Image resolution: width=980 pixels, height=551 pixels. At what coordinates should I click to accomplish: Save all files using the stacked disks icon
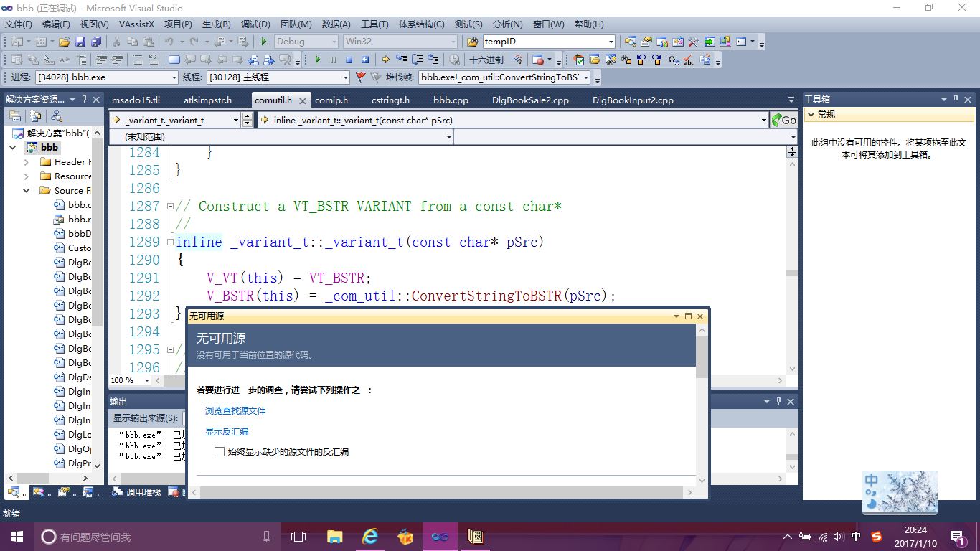(96, 42)
